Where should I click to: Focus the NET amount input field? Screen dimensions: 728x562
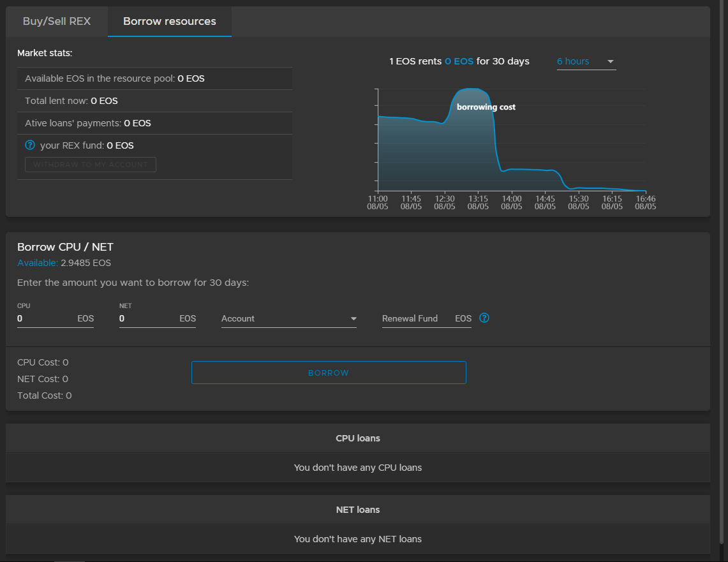pyautogui.click(x=158, y=318)
